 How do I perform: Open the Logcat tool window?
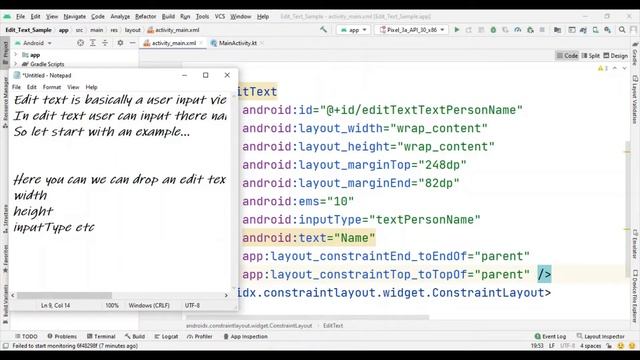pyautogui.click(x=166, y=336)
